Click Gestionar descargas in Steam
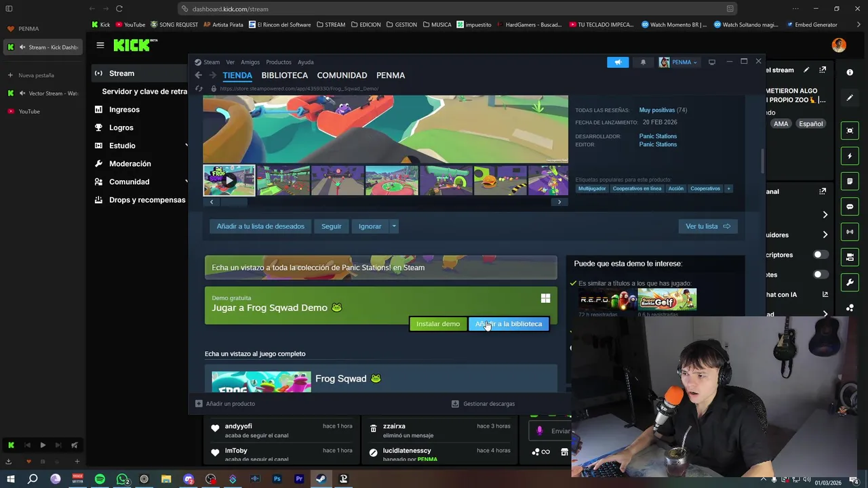The image size is (868, 488). pyautogui.click(x=484, y=404)
